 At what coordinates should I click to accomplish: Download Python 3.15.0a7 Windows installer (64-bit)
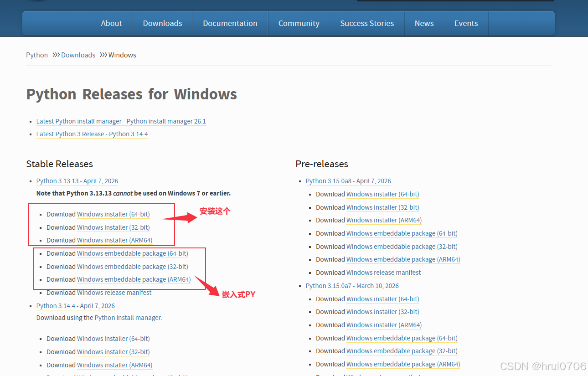(x=383, y=299)
